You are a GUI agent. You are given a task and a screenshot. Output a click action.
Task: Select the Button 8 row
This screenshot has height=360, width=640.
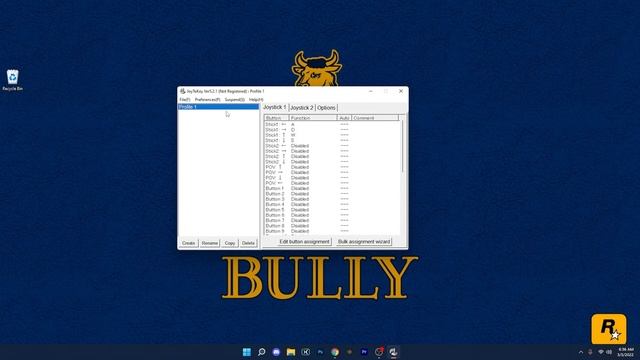click(332, 225)
